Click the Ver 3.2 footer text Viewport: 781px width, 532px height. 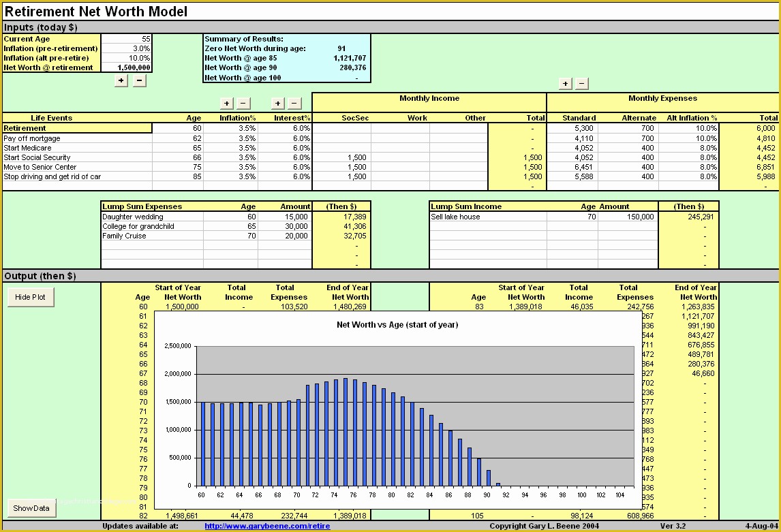673,526
